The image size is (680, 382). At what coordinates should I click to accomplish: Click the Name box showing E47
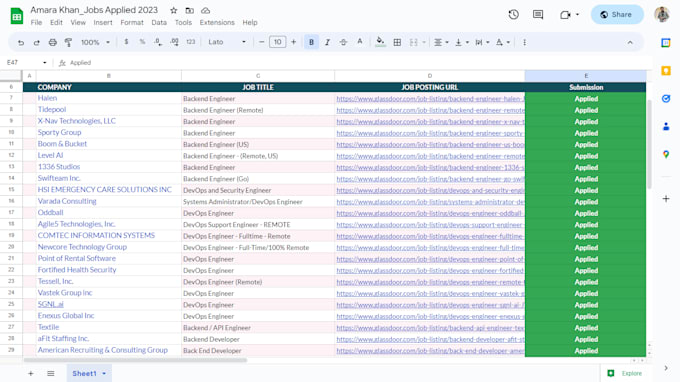(26, 62)
